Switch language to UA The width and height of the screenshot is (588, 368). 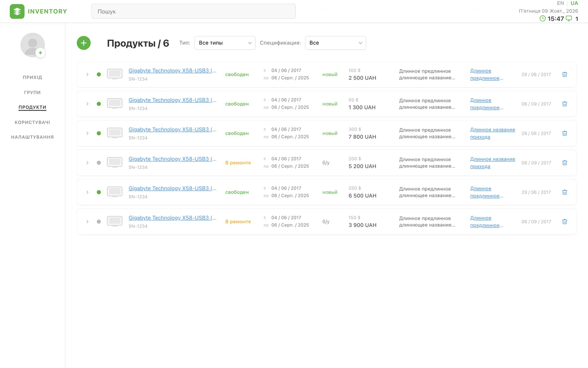(x=574, y=3)
